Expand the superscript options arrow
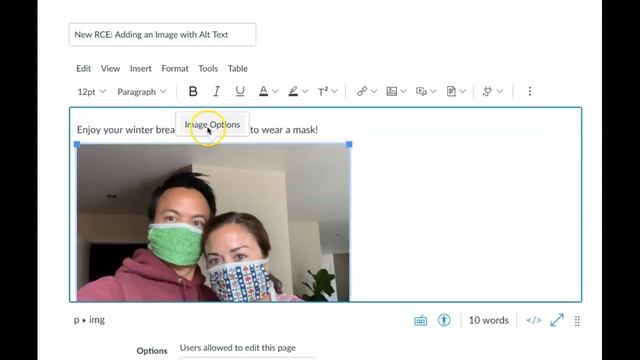The width and height of the screenshot is (640, 360). pyautogui.click(x=335, y=91)
